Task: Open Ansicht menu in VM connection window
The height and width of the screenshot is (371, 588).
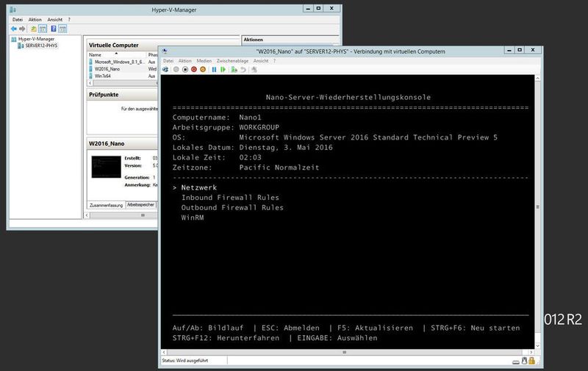Action: [x=261, y=61]
